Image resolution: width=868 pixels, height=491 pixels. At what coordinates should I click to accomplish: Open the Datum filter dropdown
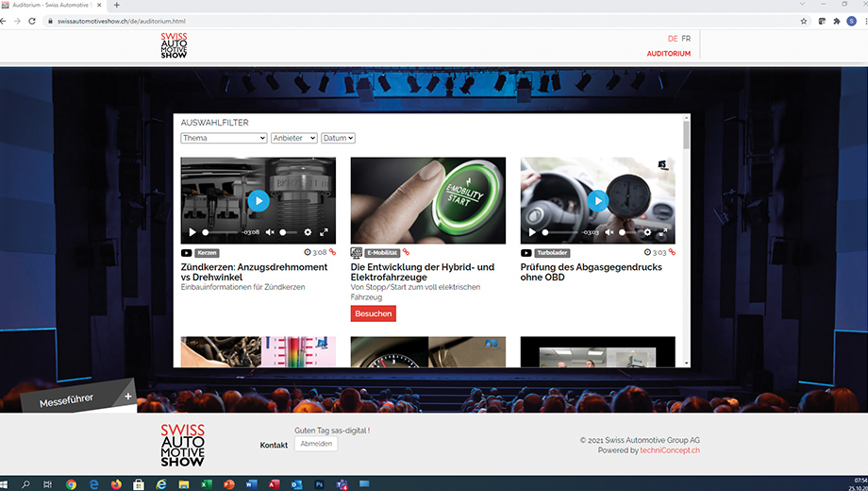point(338,138)
